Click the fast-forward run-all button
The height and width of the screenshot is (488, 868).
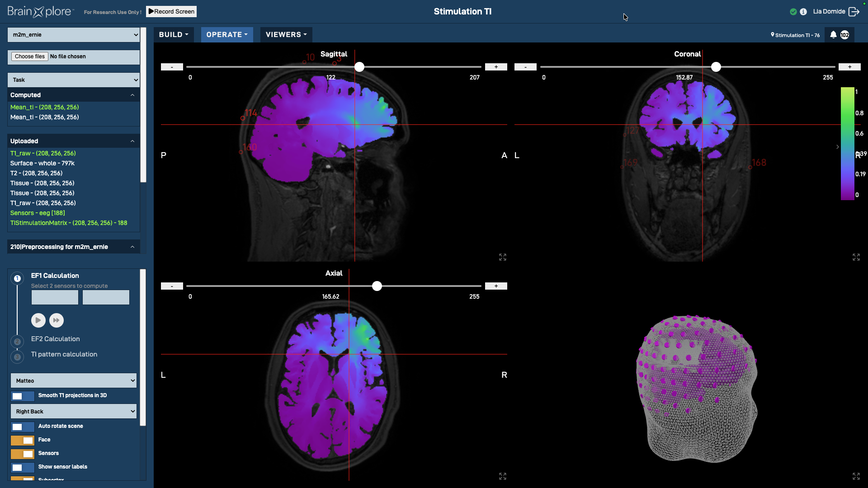(57, 320)
